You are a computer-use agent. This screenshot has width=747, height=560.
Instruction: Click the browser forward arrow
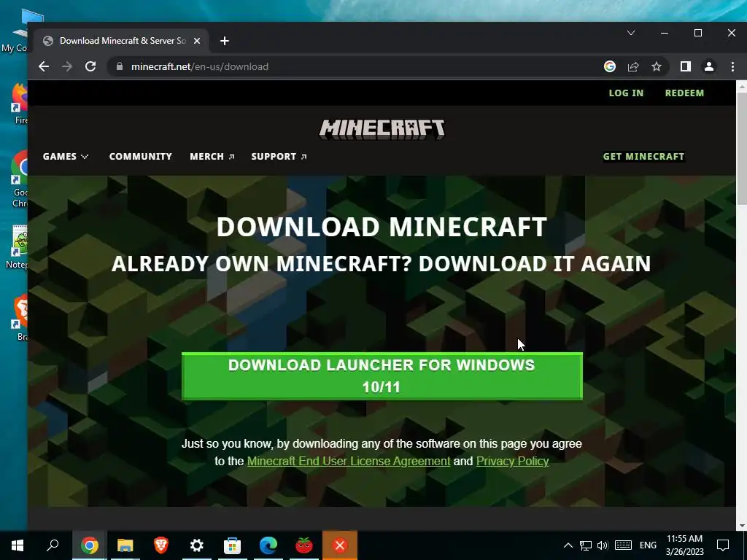(x=67, y=66)
